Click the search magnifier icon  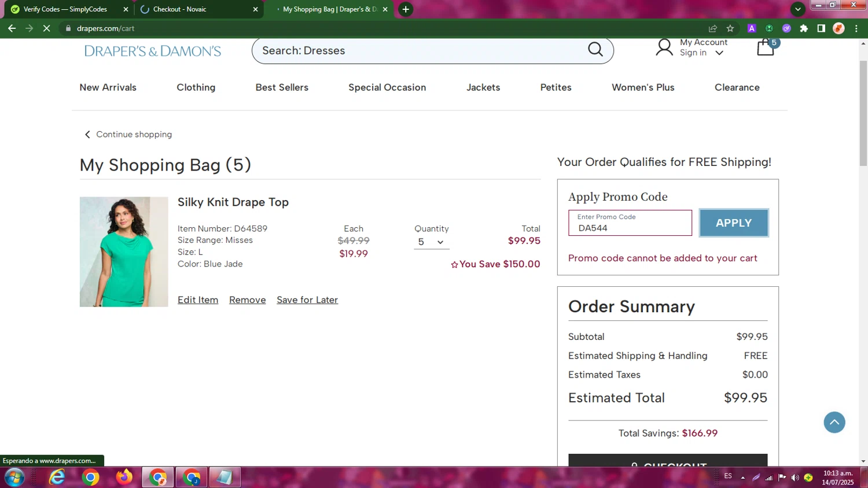pyautogui.click(x=595, y=50)
